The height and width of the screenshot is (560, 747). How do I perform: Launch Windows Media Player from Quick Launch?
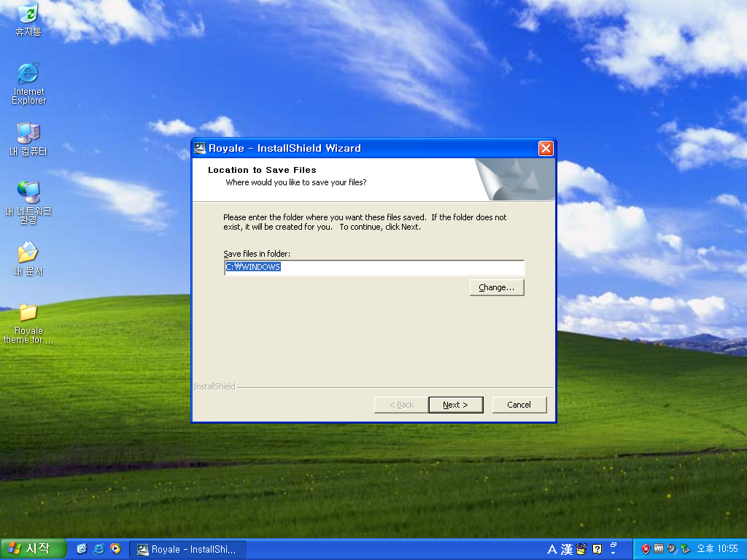(x=115, y=549)
